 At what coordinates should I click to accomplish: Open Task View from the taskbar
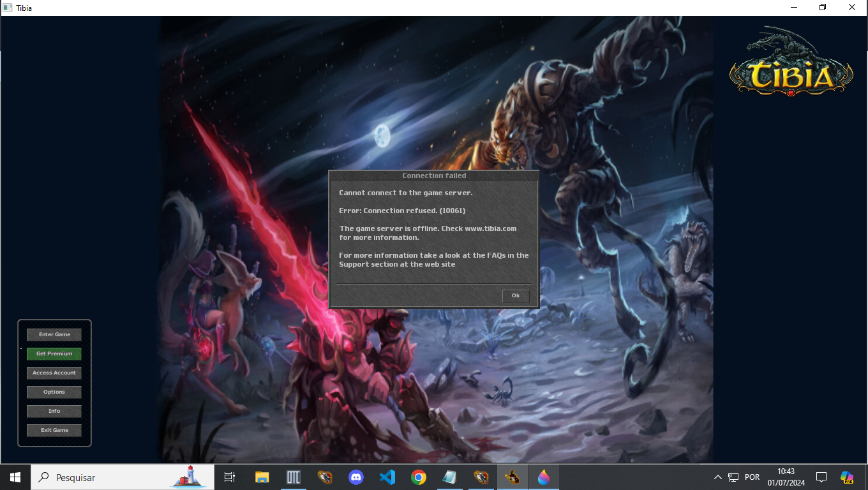(x=230, y=477)
